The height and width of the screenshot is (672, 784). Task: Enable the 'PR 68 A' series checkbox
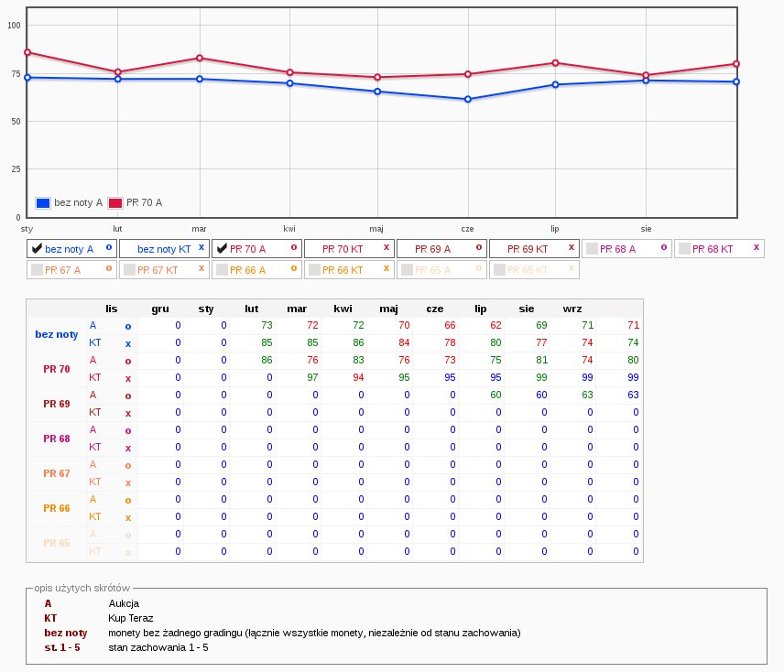click(592, 248)
